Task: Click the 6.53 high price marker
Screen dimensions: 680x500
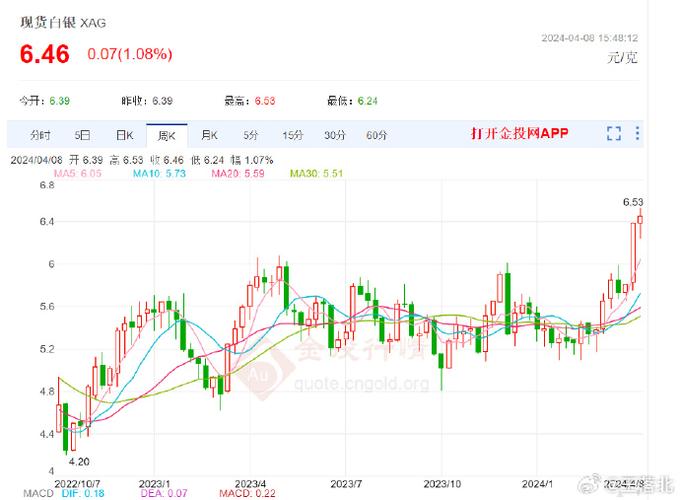Action: (632, 202)
